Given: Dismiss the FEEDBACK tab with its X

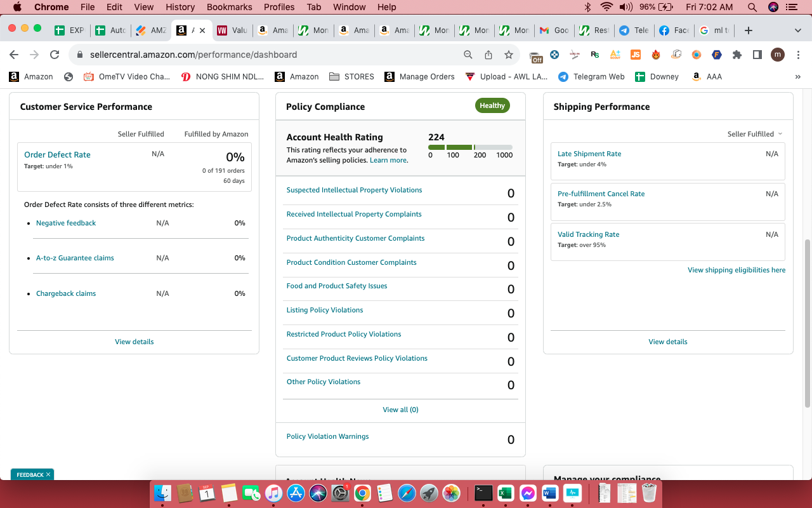Looking at the screenshot, I should (x=48, y=475).
